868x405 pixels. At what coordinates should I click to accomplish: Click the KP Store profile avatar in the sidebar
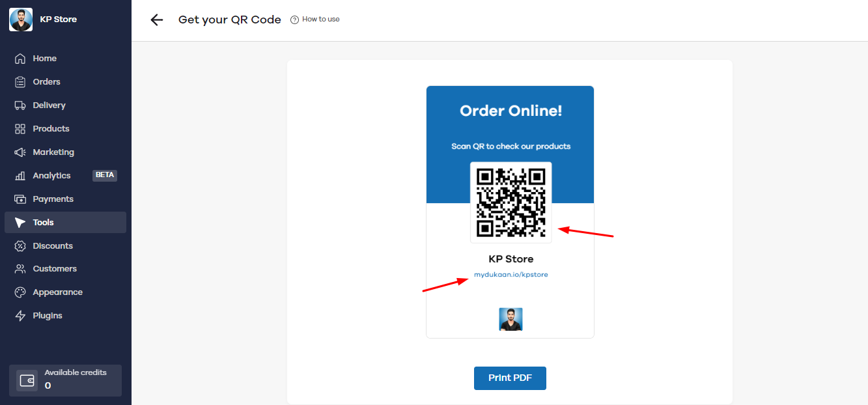pos(21,20)
